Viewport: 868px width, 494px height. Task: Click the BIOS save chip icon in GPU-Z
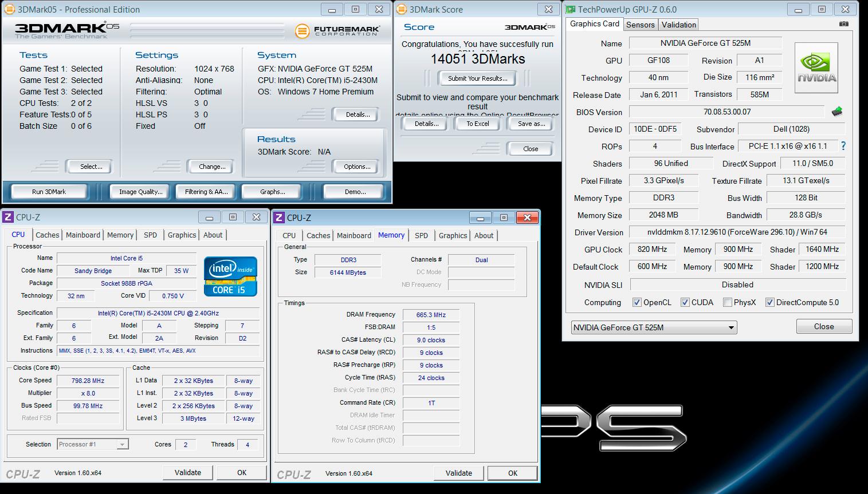pos(837,112)
